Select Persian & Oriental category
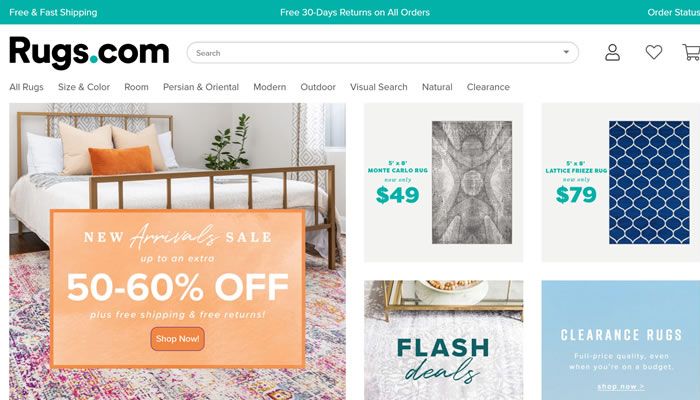The width and height of the screenshot is (700, 400). tap(201, 87)
